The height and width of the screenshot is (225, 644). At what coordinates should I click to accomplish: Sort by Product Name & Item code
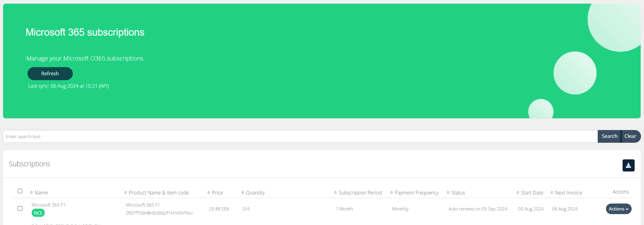(x=126, y=193)
